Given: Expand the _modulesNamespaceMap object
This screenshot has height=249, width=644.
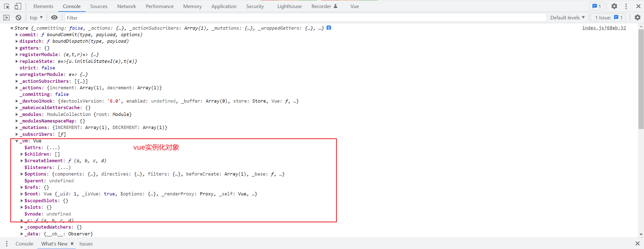Looking at the screenshot, I should [x=17, y=121].
